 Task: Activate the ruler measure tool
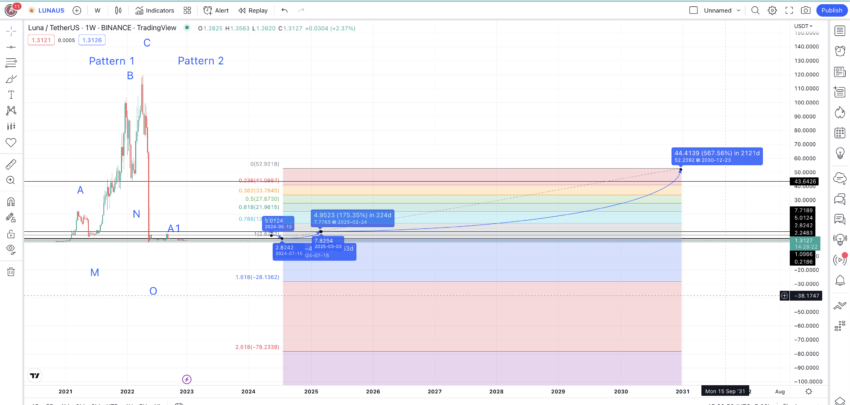[x=11, y=164]
